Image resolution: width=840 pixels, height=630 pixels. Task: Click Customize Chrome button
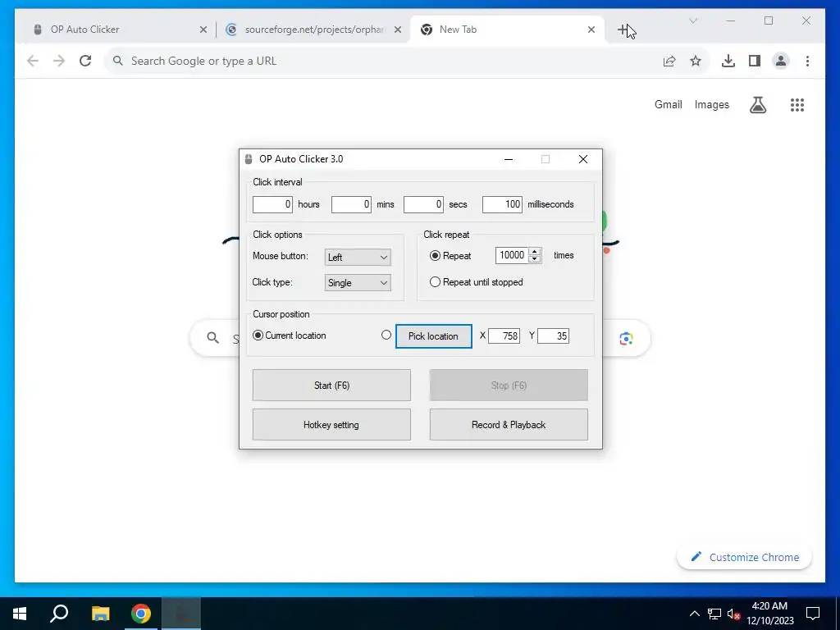[744, 557]
